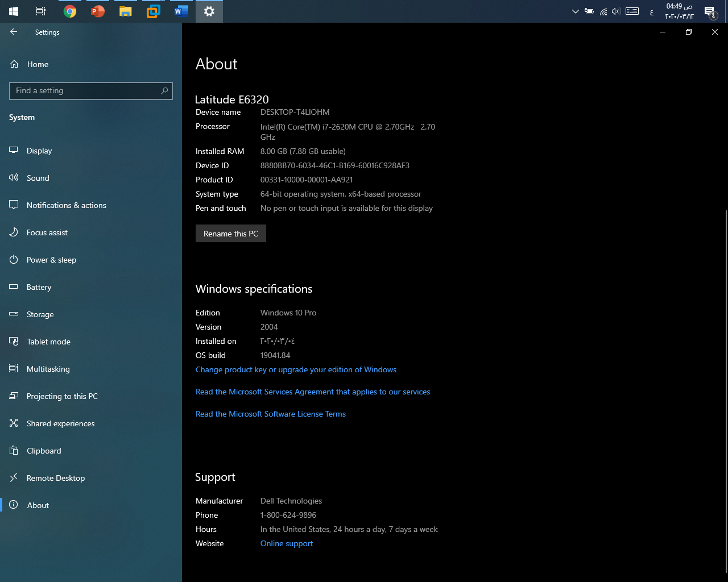Select the Windows 10 Pro edition text
Viewport: 728px width, 582px height.
tap(288, 313)
